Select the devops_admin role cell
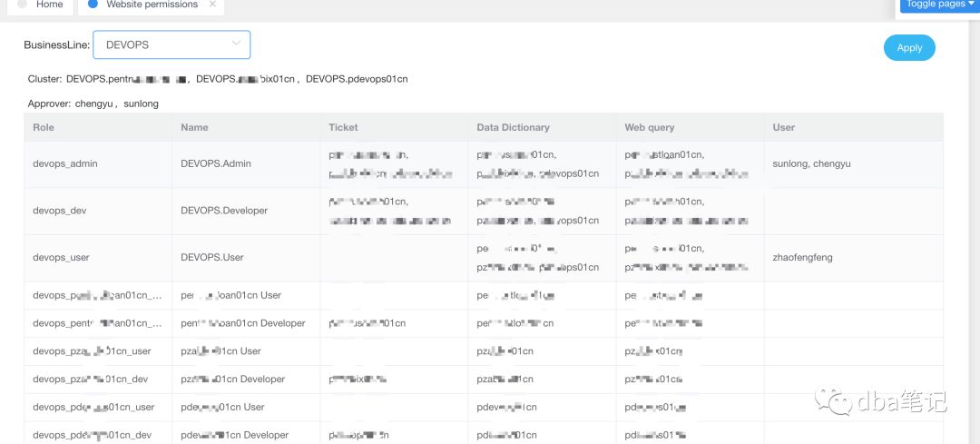 click(x=65, y=163)
